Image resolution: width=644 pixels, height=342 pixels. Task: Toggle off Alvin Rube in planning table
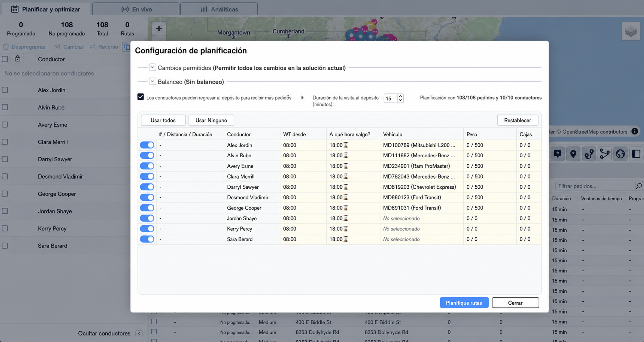(147, 155)
